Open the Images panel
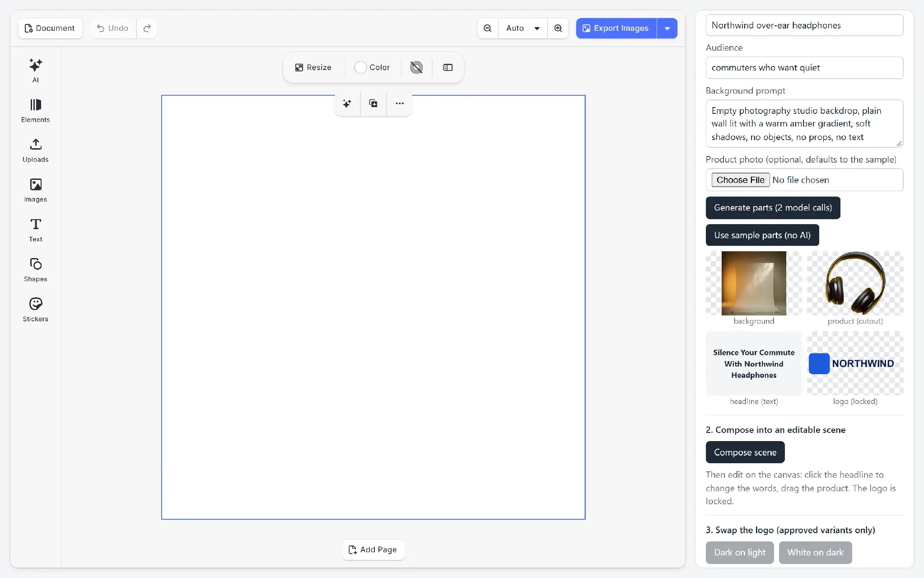Screen dimensions: 924x578 tap(35, 190)
